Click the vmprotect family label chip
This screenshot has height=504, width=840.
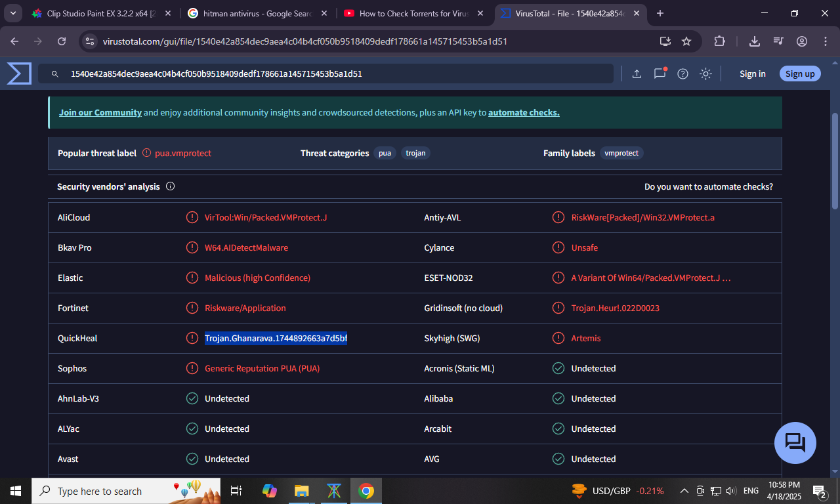click(x=621, y=153)
